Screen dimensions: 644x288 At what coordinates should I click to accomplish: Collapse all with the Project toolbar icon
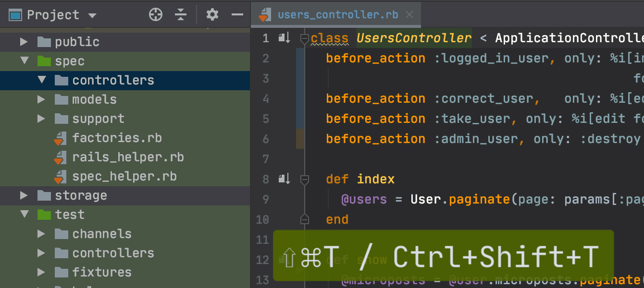coord(181,15)
